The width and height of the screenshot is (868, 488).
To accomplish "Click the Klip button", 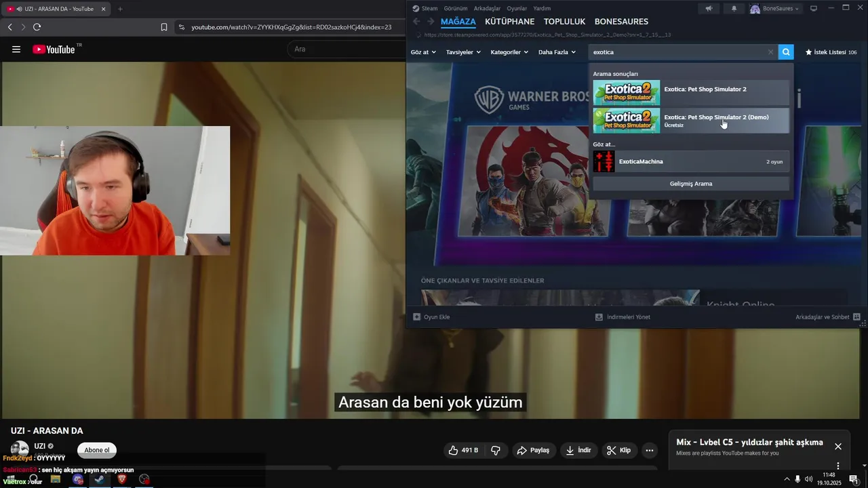I will click(x=618, y=450).
